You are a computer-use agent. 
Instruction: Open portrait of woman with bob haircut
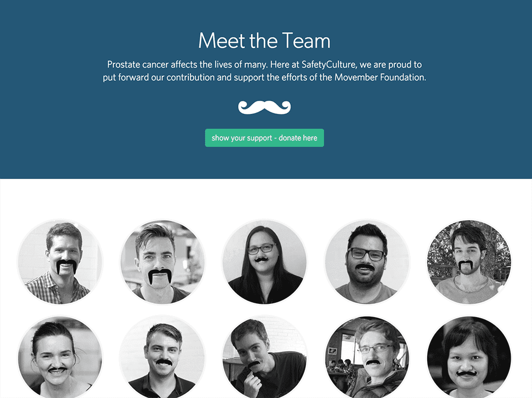pos(469,357)
